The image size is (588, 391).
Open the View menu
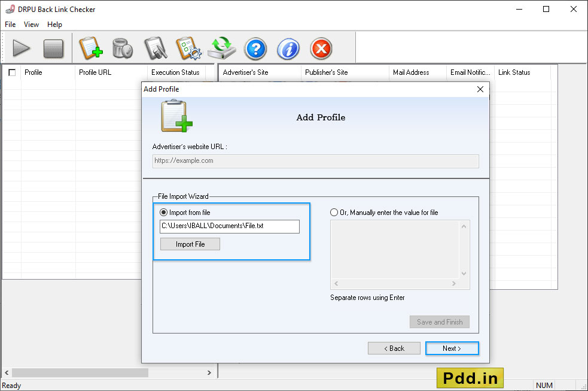31,25
